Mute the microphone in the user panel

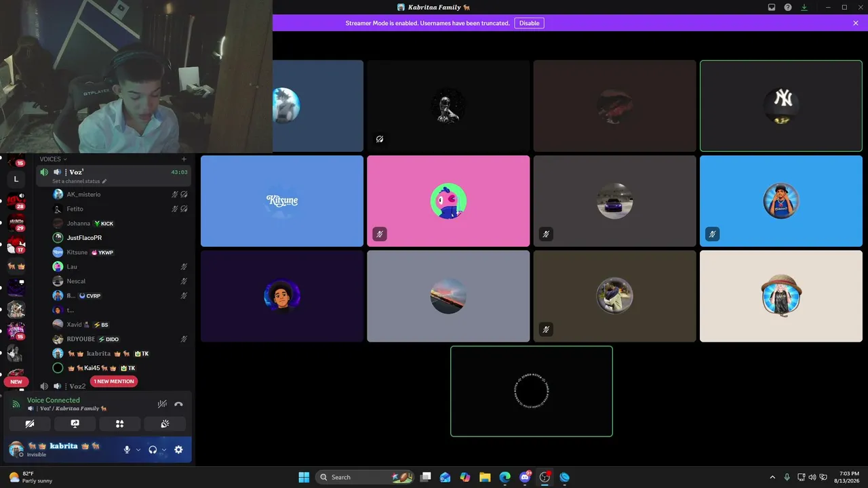click(127, 449)
